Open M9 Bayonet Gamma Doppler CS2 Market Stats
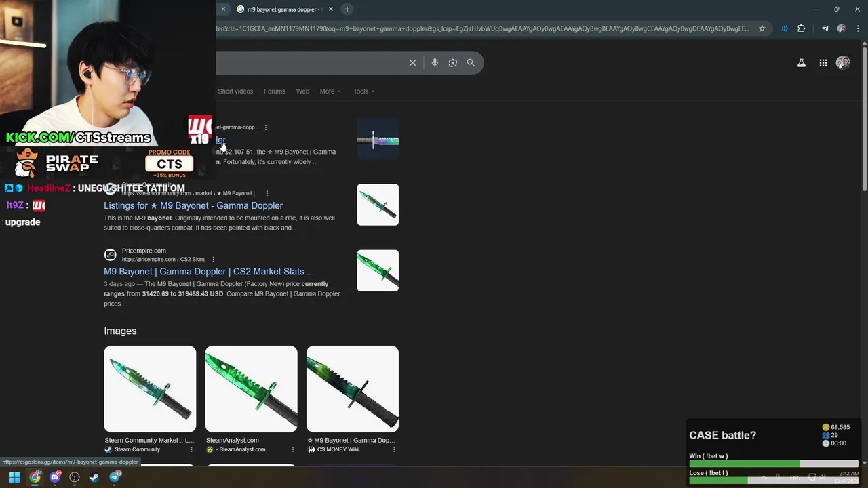Viewport: 868px width, 488px height. (x=209, y=271)
